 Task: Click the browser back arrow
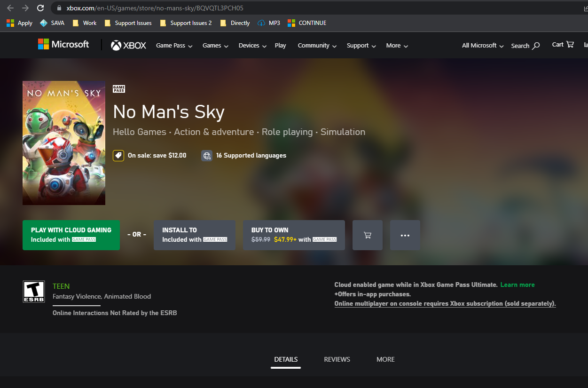pyautogui.click(x=10, y=8)
